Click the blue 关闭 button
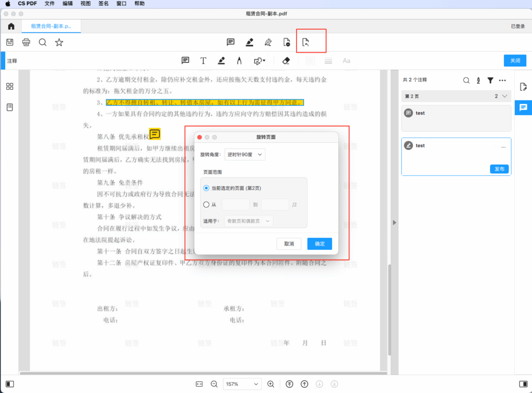 (515, 60)
